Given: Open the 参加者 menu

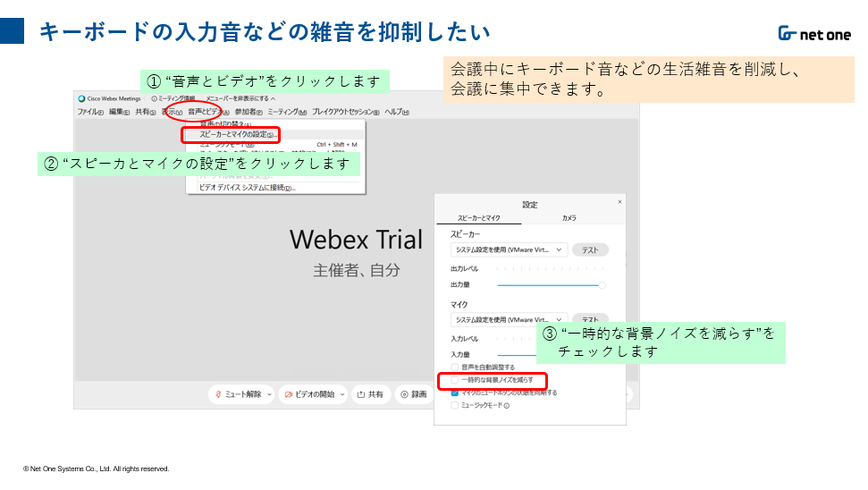Looking at the screenshot, I should pos(249,112).
